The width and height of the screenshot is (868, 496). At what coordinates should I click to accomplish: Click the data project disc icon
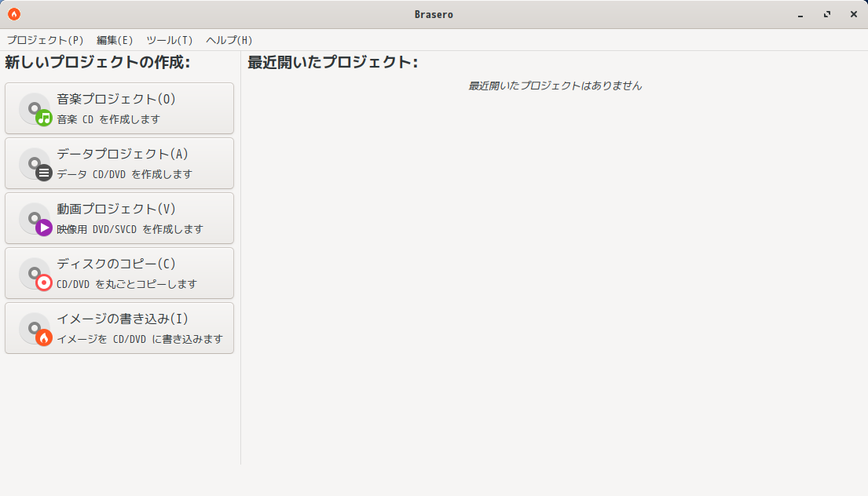pos(35,164)
